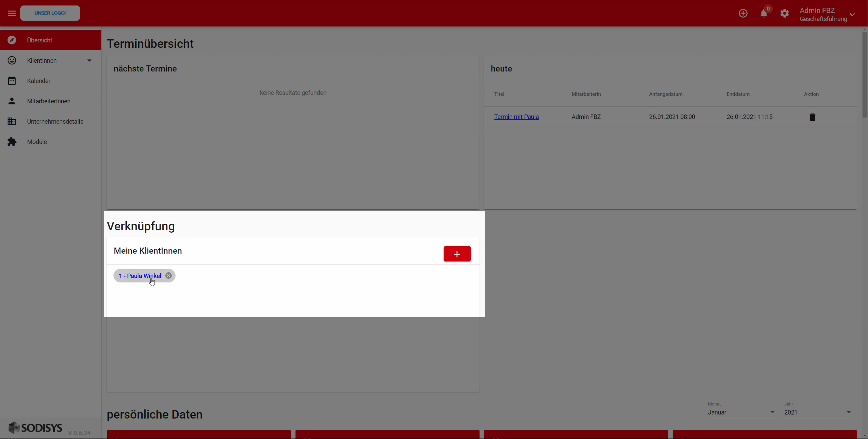Click the keine Resultate gefunden text

coord(293,93)
